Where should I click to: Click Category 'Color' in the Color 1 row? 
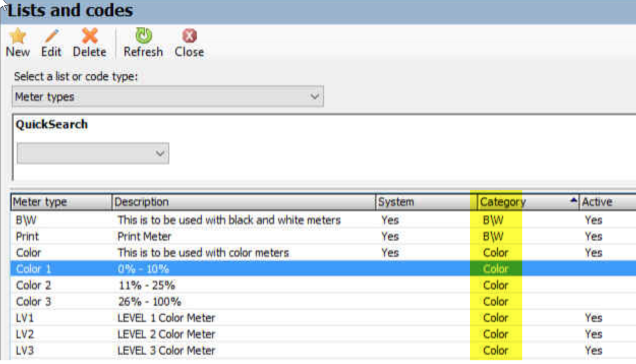pos(495,269)
